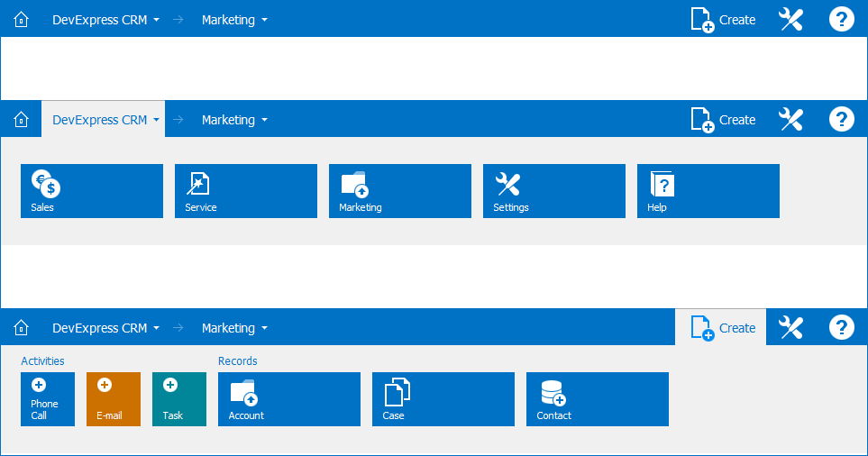Image resolution: width=868 pixels, height=456 pixels.
Task: Click the wrench tools icon in the top bar
Action: 790,20
